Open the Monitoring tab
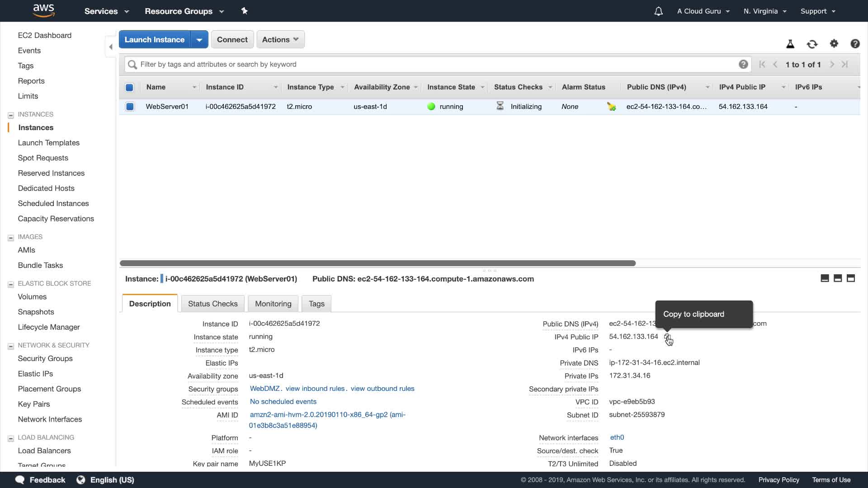868x488 pixels. [x=273, y=304]
